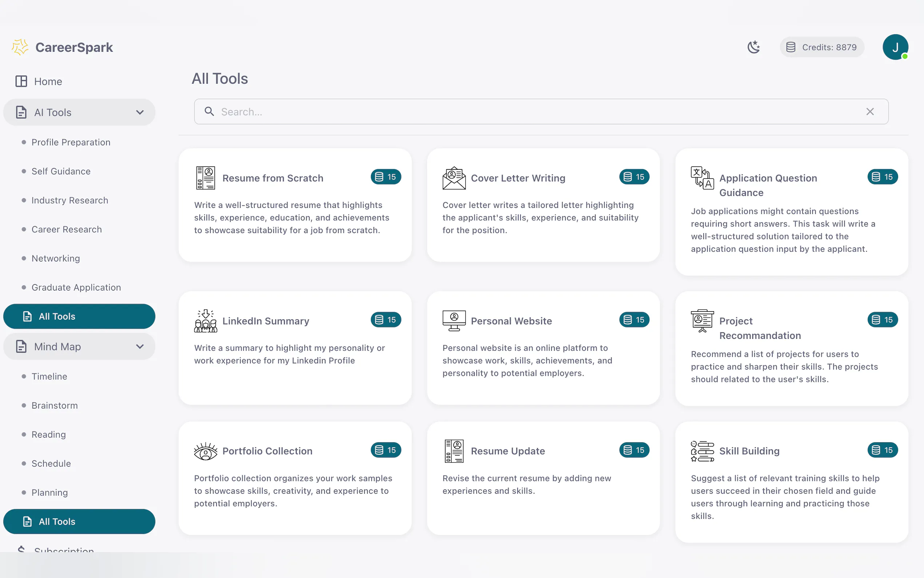The image size is (924, 578).
Task: Open the user avatar J menu
Action: click(x=895, y=47)
